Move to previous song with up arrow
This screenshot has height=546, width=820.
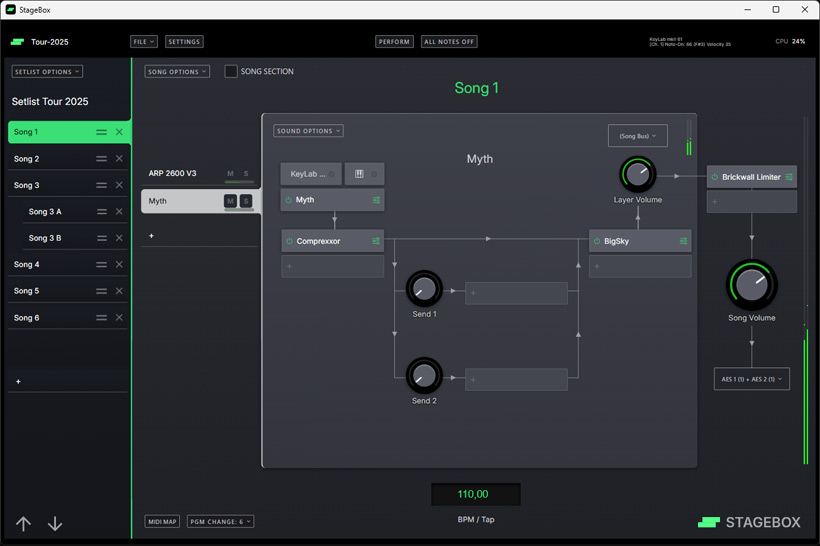pyautogui.click(x=24, y=524)
